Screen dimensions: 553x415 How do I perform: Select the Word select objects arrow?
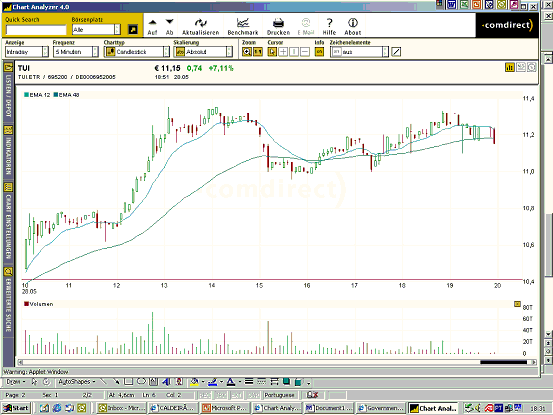pyautogui.click(x=34, y=382)
